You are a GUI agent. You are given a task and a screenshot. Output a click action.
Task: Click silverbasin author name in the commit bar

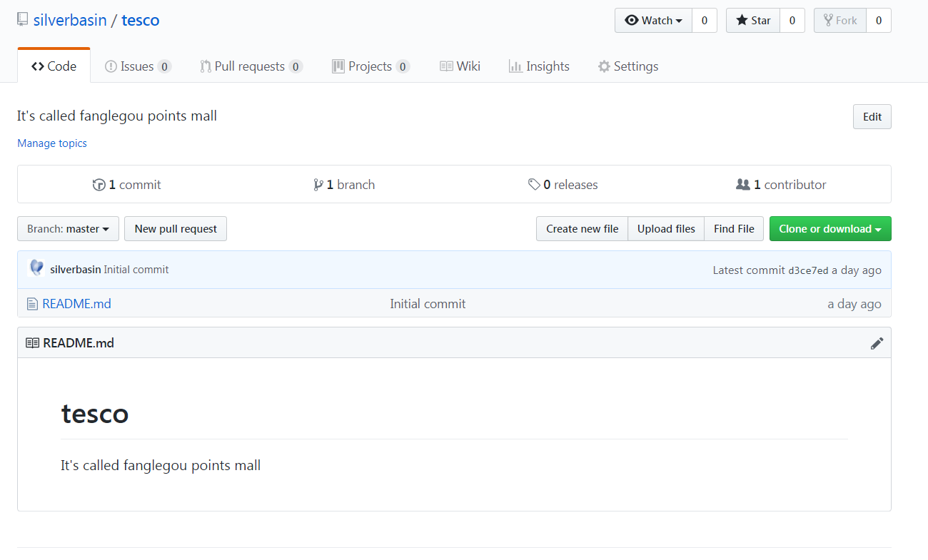click(76, 270)
